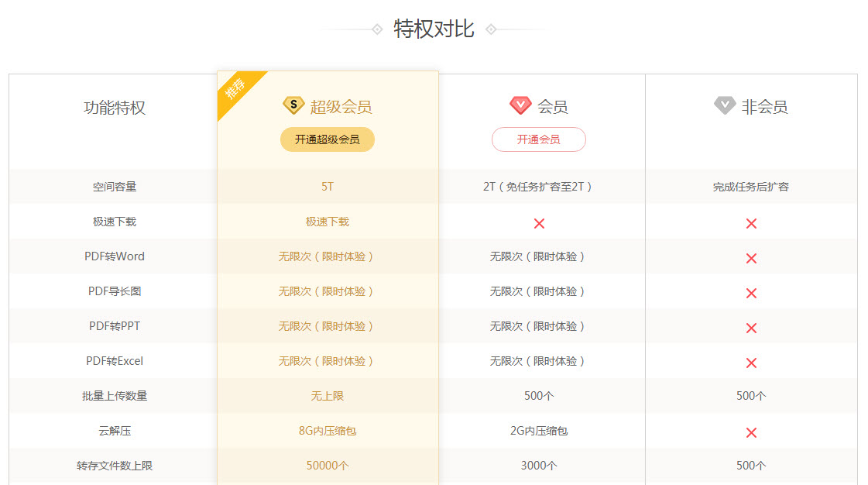Click the 开通会员 outlined button
The width and height of the screenshot is (868, 485).
coord(538,139)
